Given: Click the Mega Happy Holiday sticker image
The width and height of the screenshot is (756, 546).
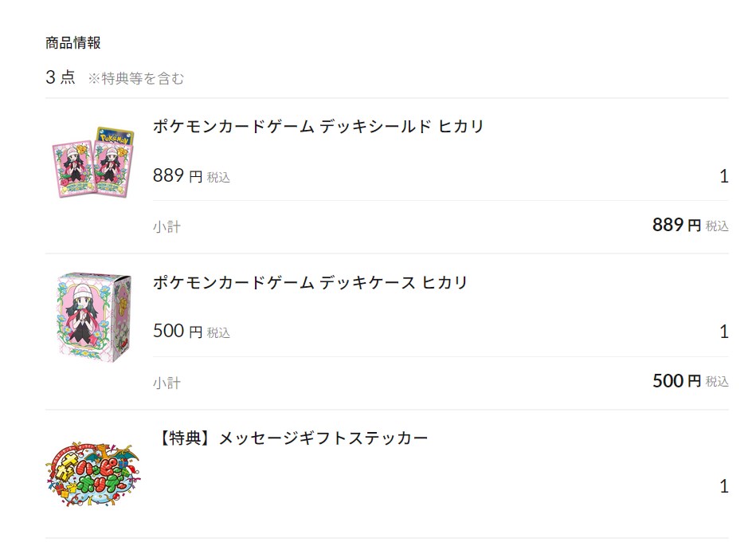Looking at the screenshot, I should [92, 473].
